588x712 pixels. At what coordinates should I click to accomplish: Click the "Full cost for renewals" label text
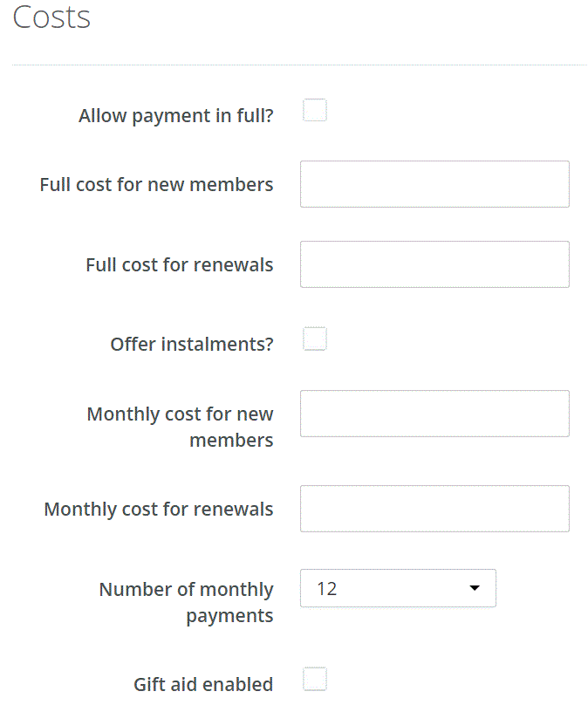pyautogui.click(x=179, y=264)
